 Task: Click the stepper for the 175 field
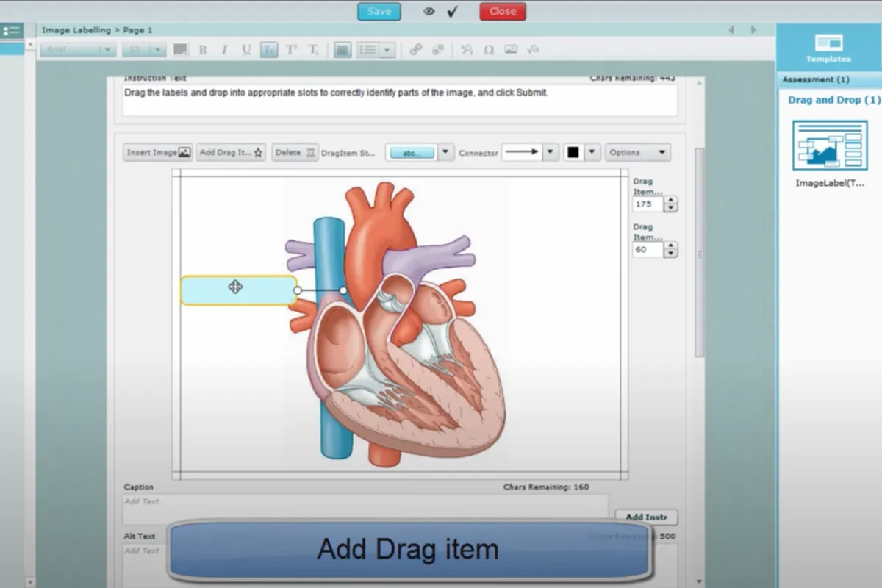(670, 204)
